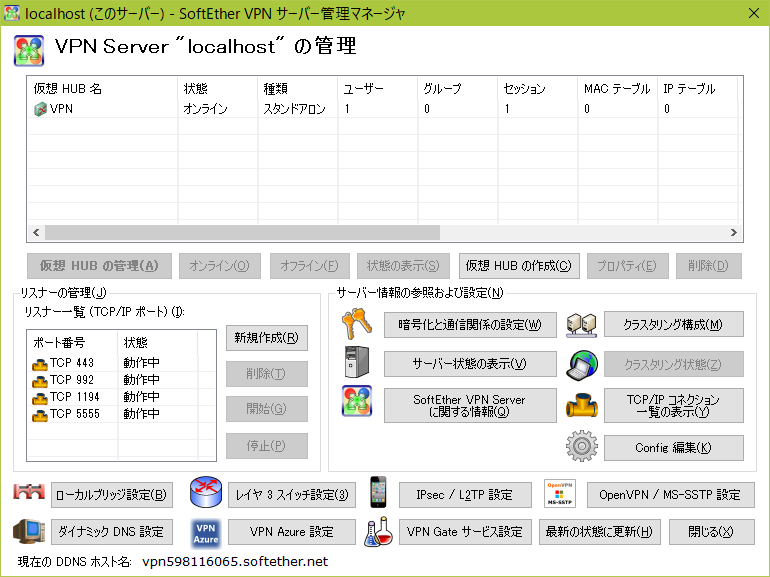The height and width of the screenshot is (577, 770).
Task: Click the gear Config icon
Action: click(582, 446)
